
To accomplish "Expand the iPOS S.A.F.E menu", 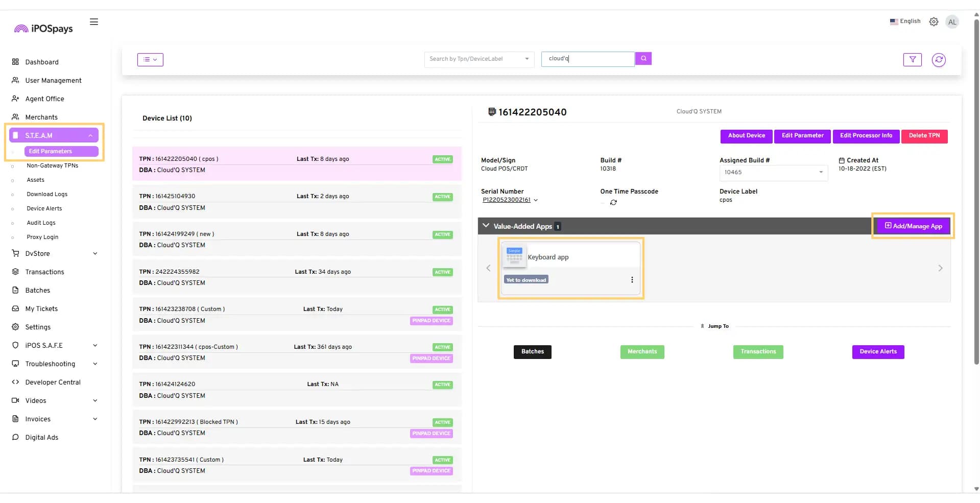I will point(95,345).
